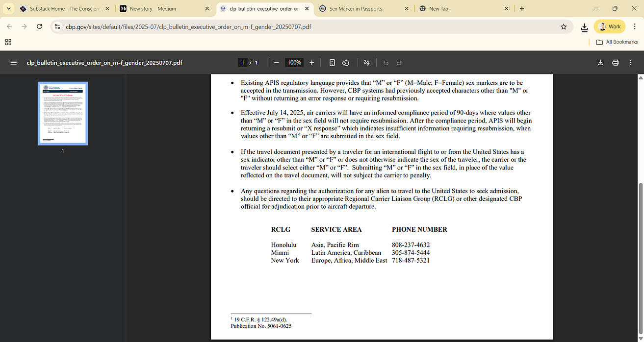Open PDF viewer more actions menu
644x342 pixels.
click(x=631, y=63)
